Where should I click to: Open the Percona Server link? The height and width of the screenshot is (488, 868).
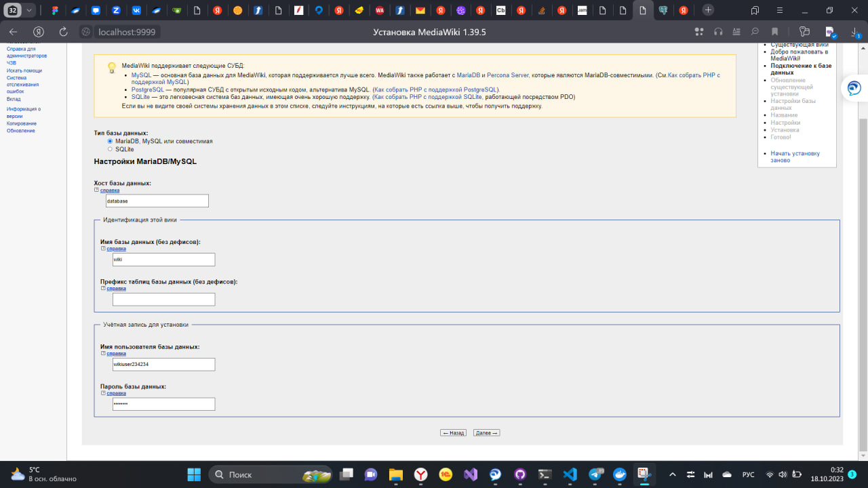508,75
